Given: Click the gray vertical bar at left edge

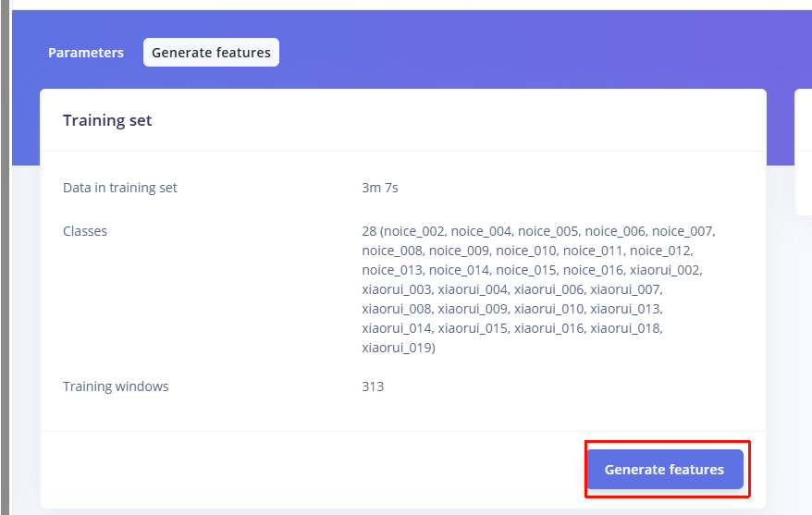Looking at the screenshot, I should (x=6, y=257).
